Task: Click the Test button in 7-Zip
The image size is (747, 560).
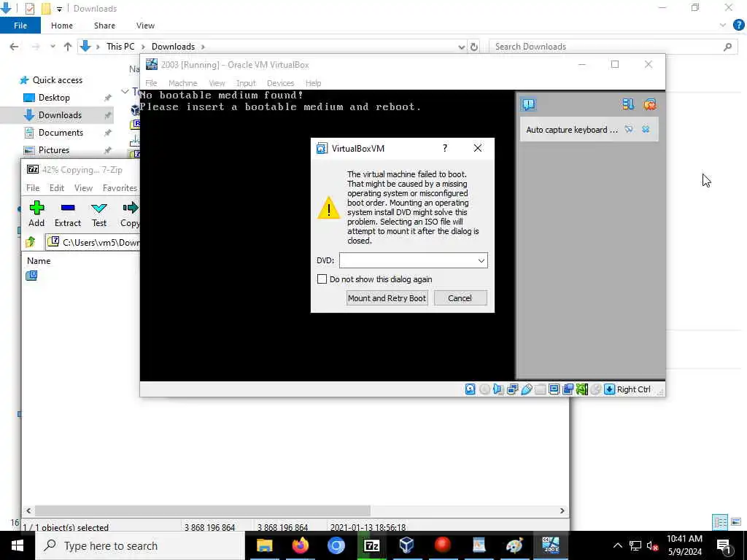Action: [x=99, y=214]
